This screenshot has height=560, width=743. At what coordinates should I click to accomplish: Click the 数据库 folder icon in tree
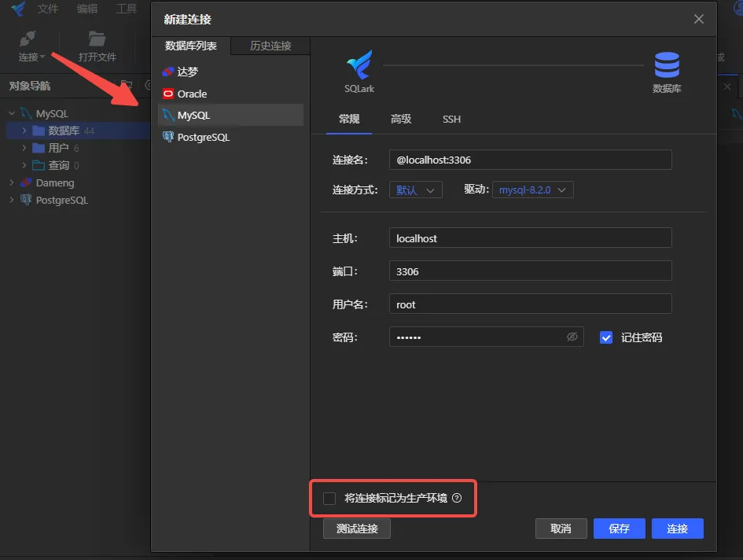pos(39,131)
